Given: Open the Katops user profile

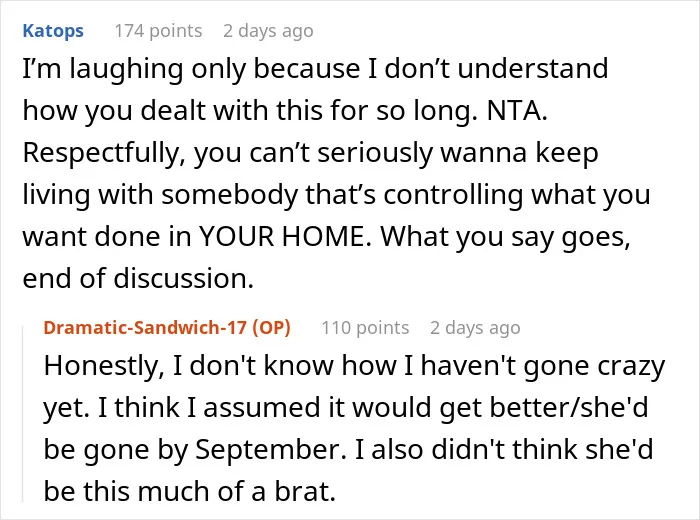Looking at the screenshot, I should [53, 31].
